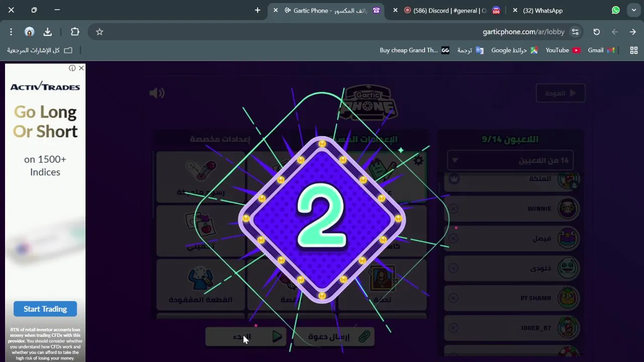Screen dimensions: 644x362
Task: Open the Google apps grid shortcut
Action: [x=634, y=50]
